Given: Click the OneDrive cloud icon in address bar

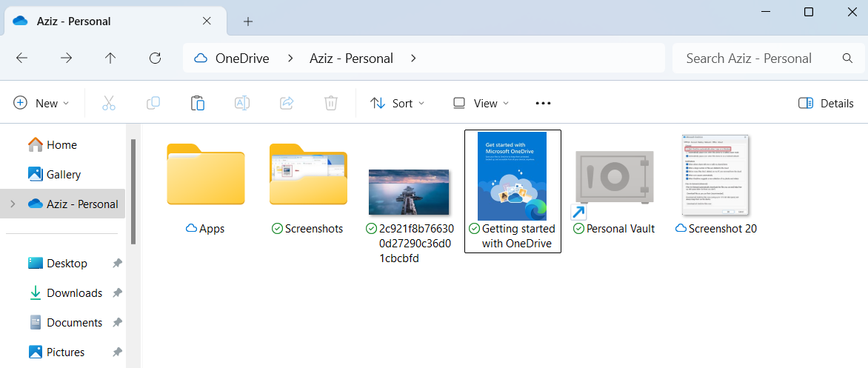Looking at the screenshot, I should pyautogui.click(x=201, y=58).
